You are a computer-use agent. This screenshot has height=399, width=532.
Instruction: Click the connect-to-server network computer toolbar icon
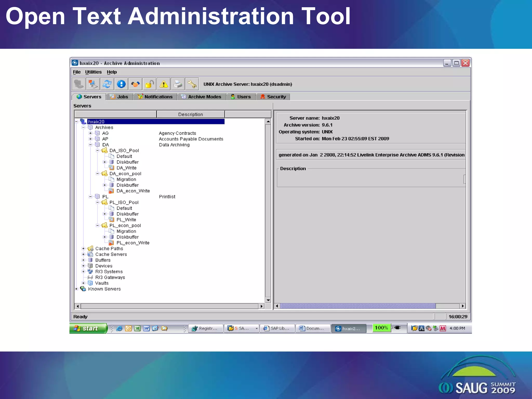click(x=92, y=84)
